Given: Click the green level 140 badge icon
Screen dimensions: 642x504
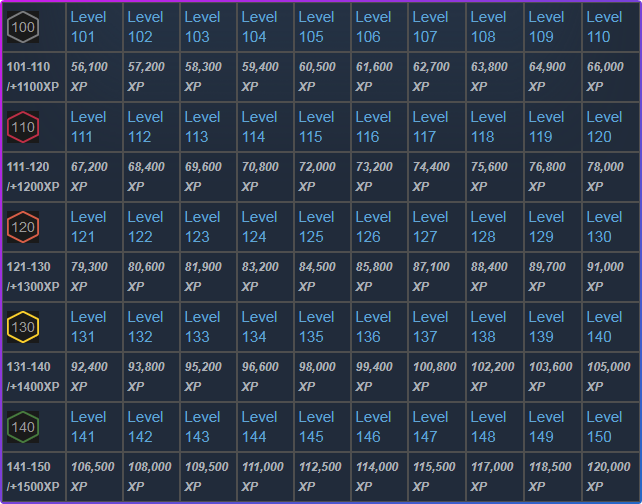Looking at the screenshot, I should pos(22,427).
